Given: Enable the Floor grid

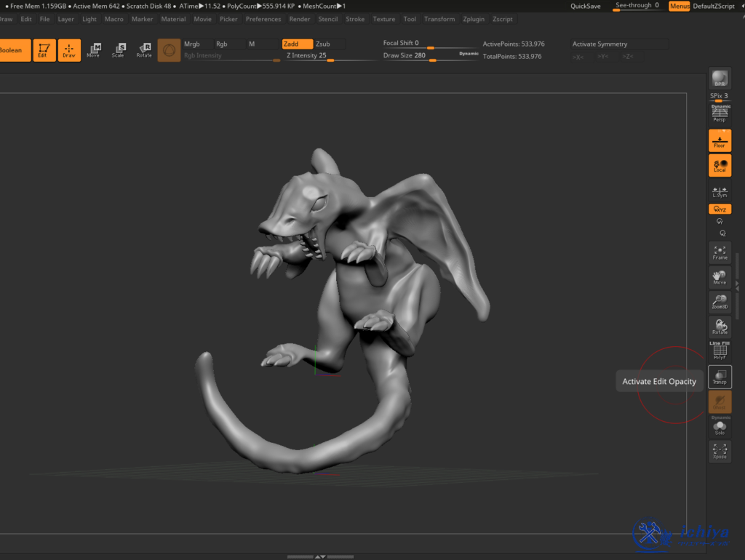Looking at the screenshot, I should point(720,140).
